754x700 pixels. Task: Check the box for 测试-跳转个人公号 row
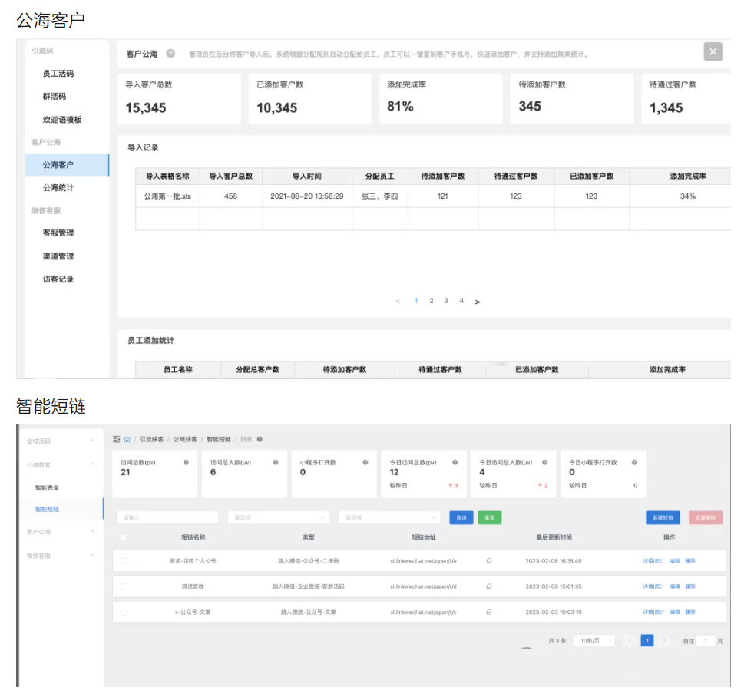point(124,561)
